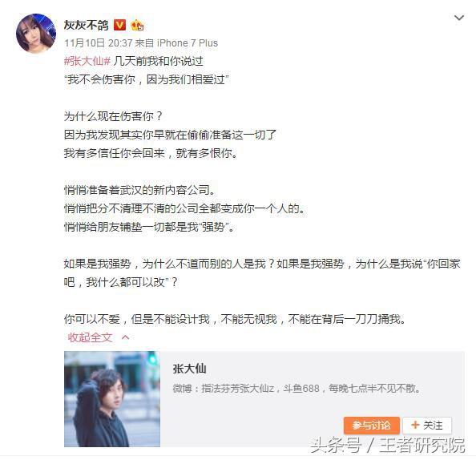Click the 头条号 / 王者研究院 watermark

click(387, 446)
